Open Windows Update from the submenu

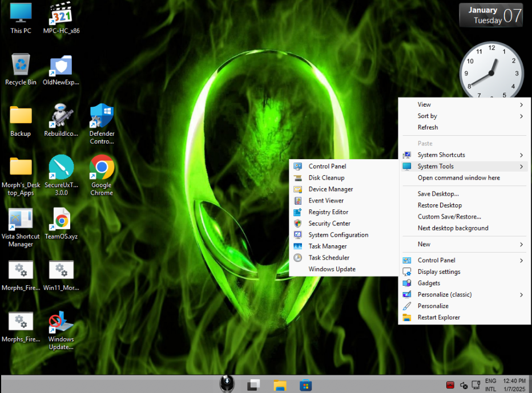344,269
